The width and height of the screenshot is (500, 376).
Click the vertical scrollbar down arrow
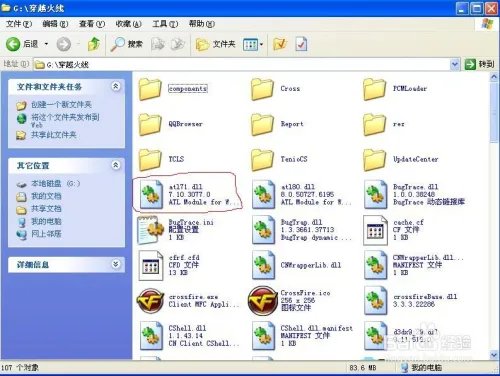coord(494,355)
